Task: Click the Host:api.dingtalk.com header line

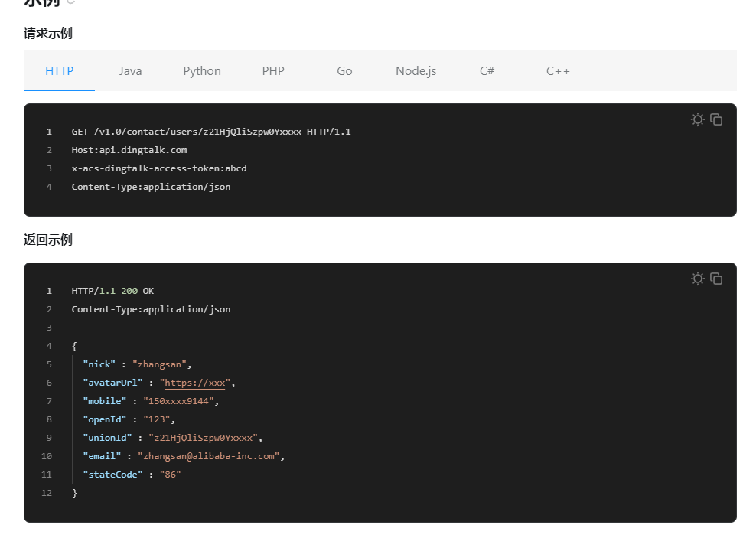Action: [x=129, y=150]
